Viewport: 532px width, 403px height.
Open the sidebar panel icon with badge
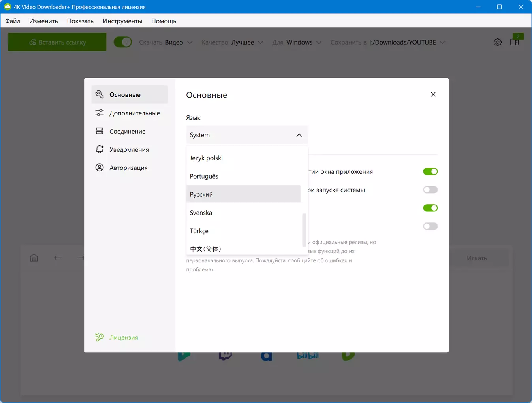point(515,42)
